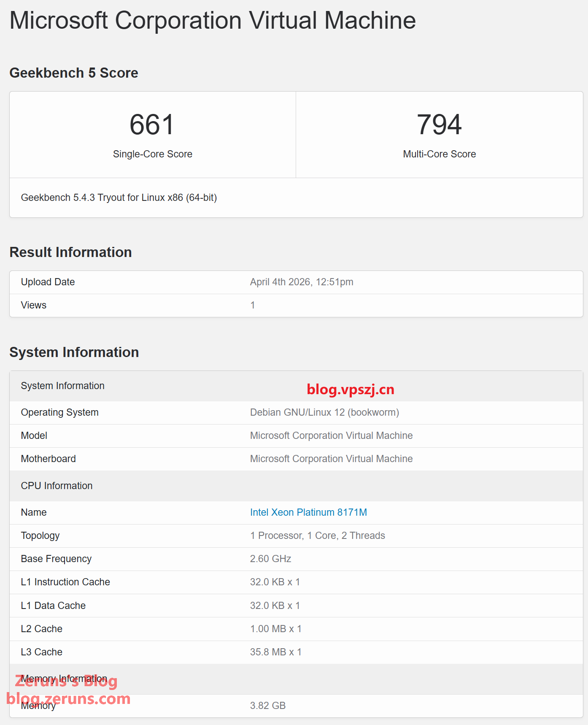588x725 pixels.
Task: Click the multi-core score 794
Action: (x=439, y=125)
